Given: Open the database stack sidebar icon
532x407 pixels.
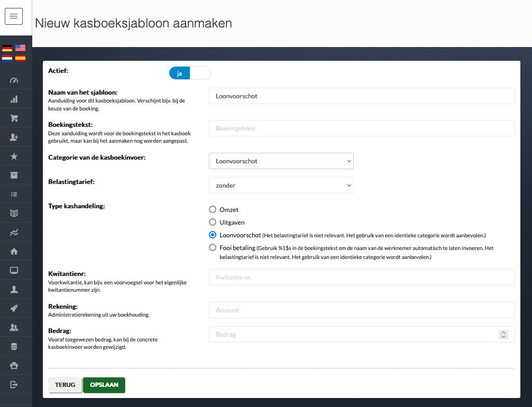Looking at the screenshot, I should [14, 346].
